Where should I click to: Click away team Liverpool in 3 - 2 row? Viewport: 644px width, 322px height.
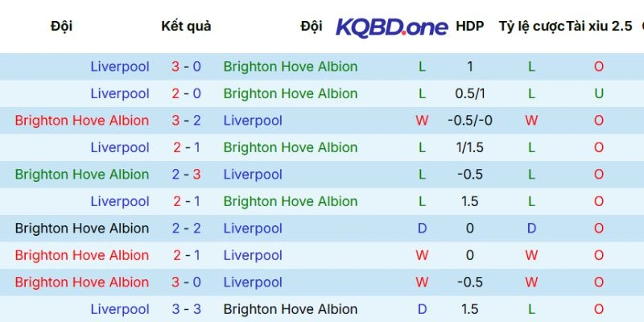click(253, 121)
